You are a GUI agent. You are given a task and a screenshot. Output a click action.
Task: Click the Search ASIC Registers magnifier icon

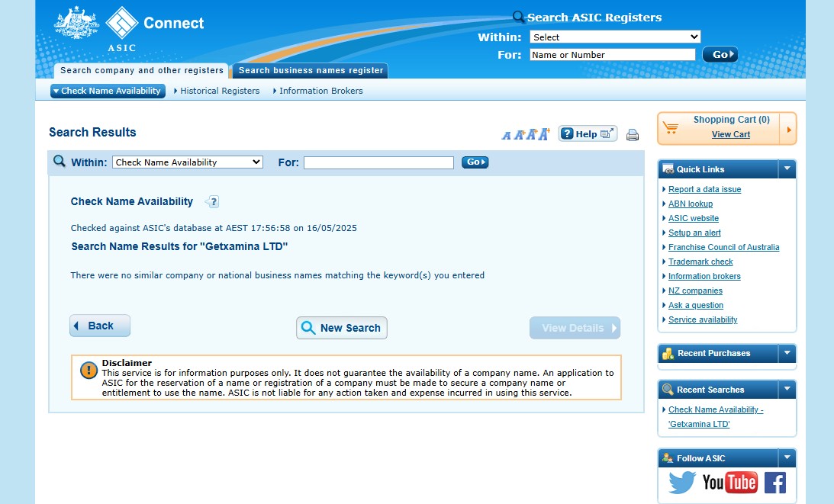pos(518,17)
